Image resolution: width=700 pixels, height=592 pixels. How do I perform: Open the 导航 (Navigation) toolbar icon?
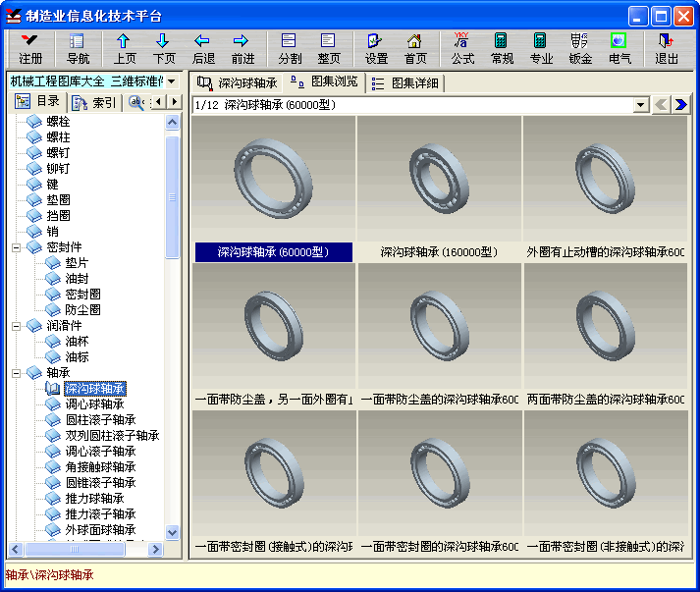click(78, 48)
